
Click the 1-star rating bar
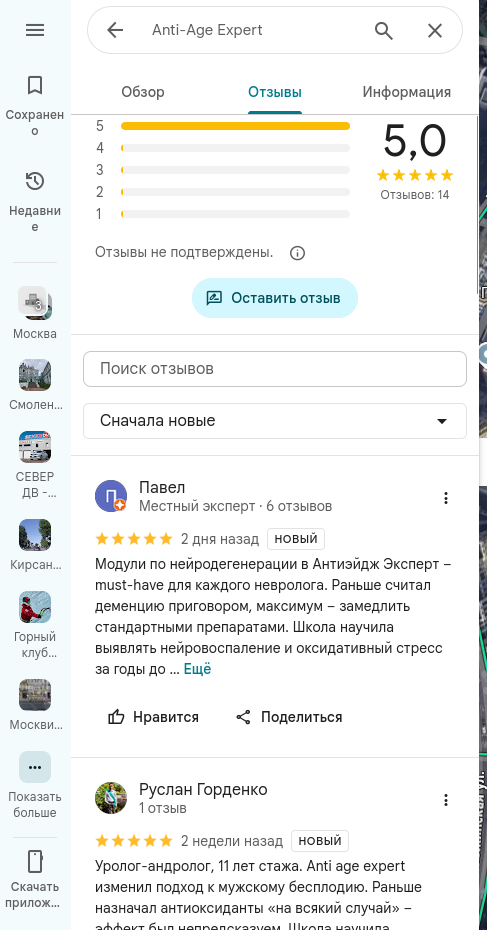coord(235,214)
